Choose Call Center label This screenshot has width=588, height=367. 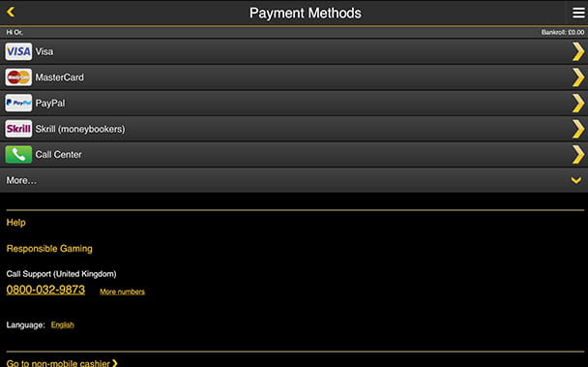click(58, 154)
